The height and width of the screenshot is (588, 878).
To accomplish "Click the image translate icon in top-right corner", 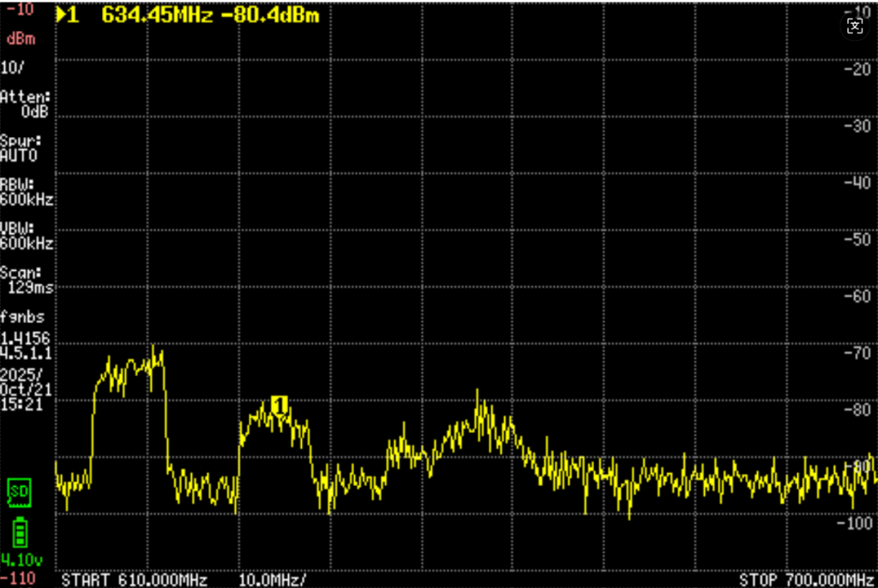I will [x=854, y=26].
